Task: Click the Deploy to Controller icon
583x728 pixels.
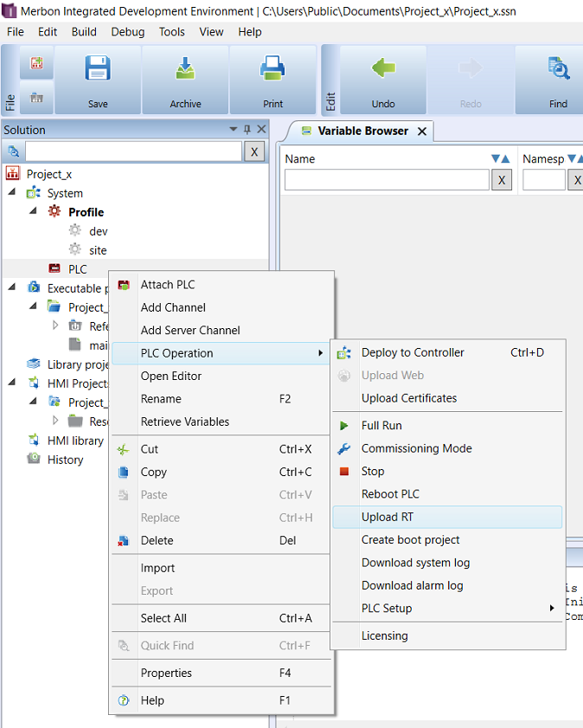Action: pyautogui.click(x=343, y=353)
